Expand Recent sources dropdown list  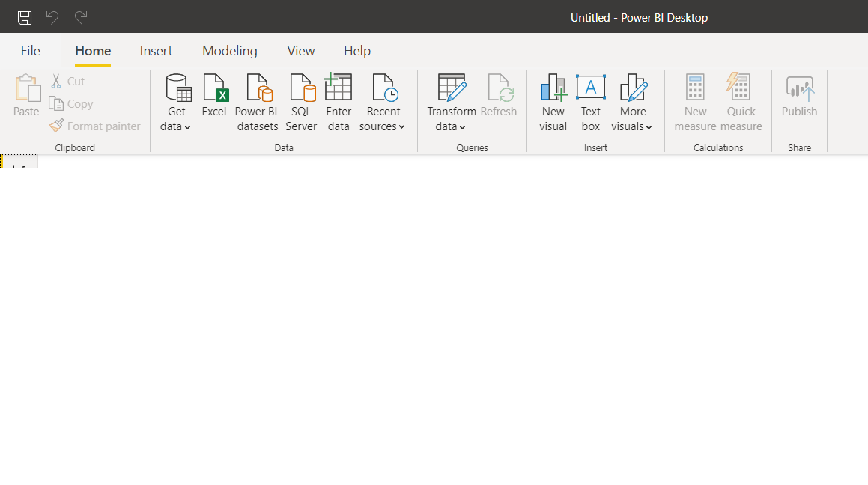pos(383,103)
